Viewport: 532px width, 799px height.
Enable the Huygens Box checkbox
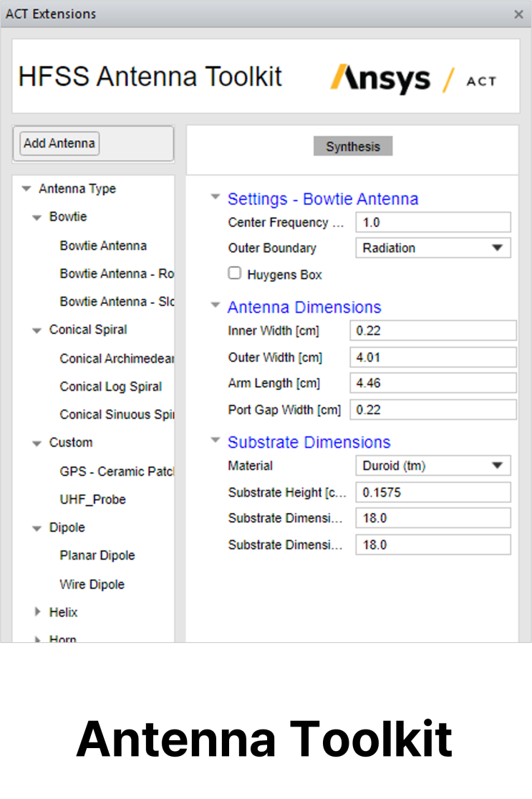pyautogui.click(x=234, y=273)
